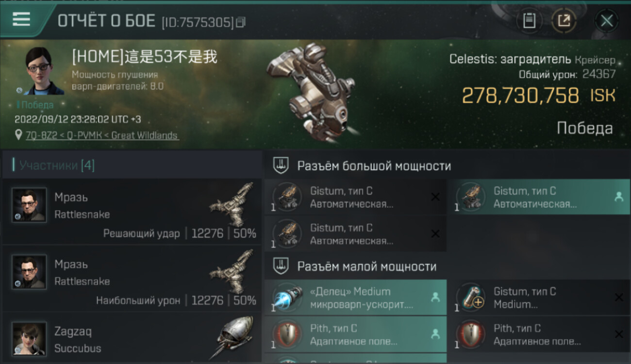
Task: Select Rattlesnake ship icon with Наибольший урон
Action: (232, 272)
